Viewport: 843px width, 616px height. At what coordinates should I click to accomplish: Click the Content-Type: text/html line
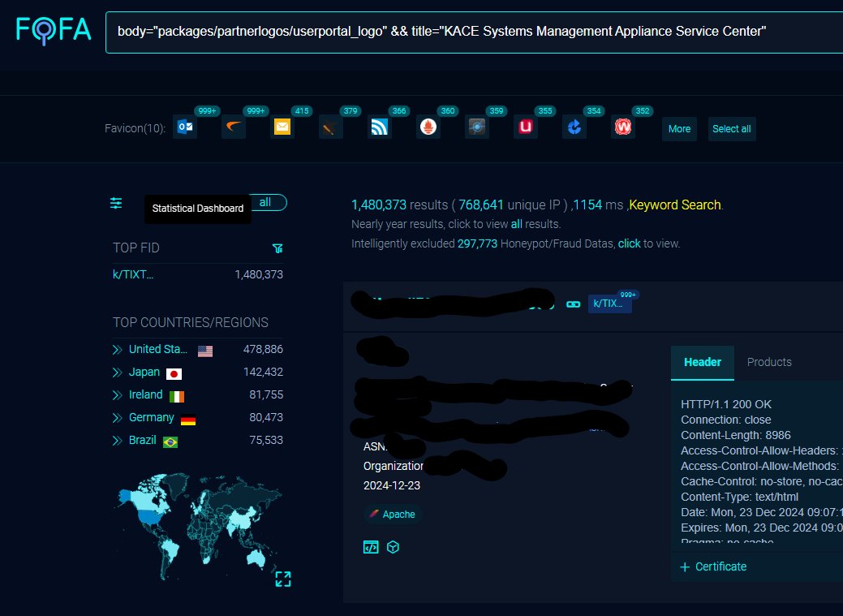point(739,497)
